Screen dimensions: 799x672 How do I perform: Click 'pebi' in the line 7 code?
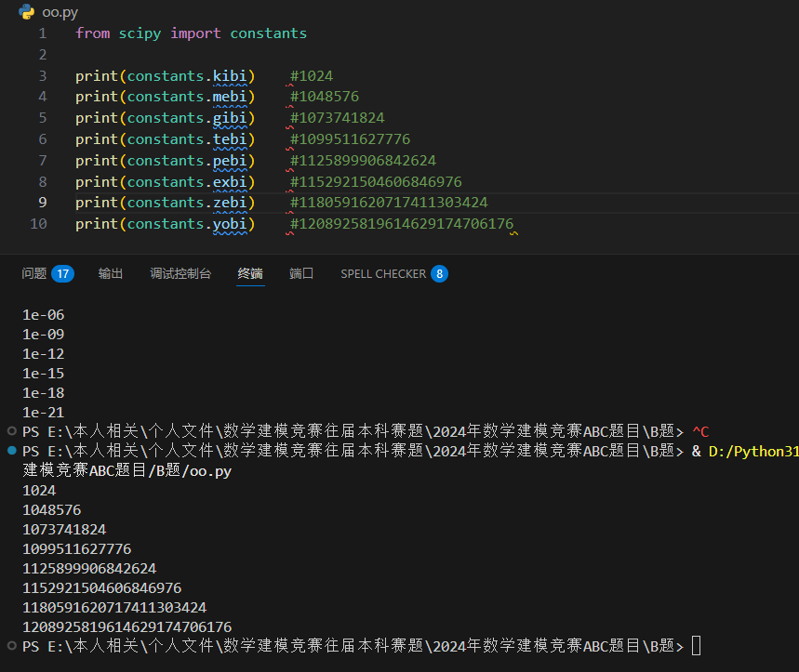coord(230,161)
